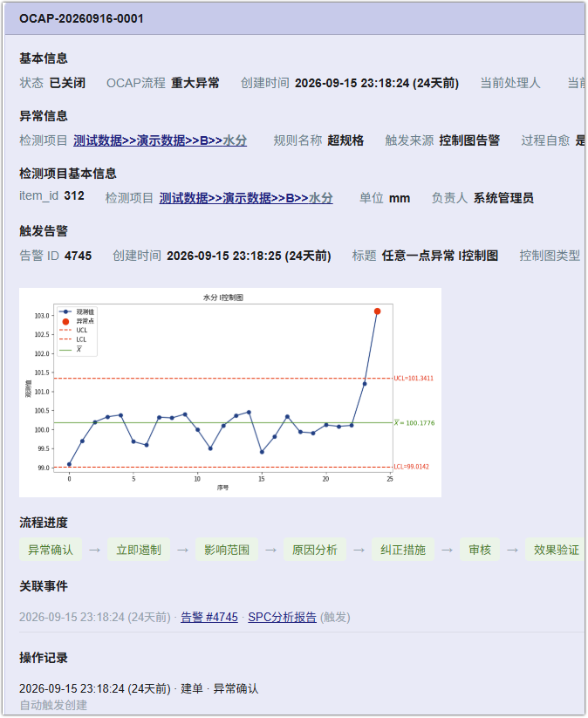Click the X̄ = 100.1776 mean label
Image resolution: width=588 pixels, height=718 pixels.
[414, 422]
